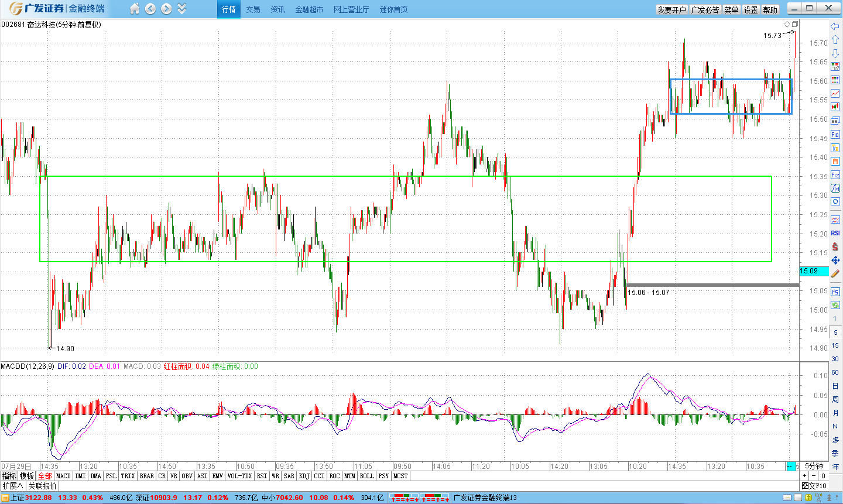Open the 帮助 menu
The image size is (843, 504).
(770, 10)
